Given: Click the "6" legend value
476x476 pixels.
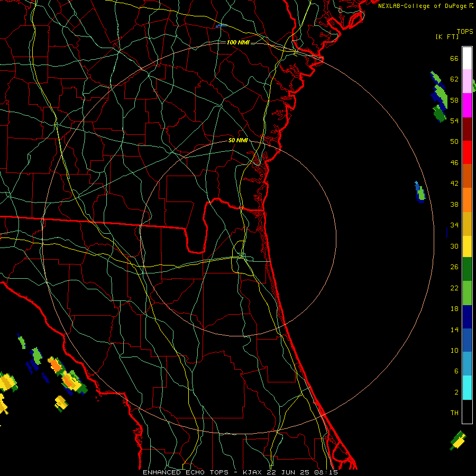Looking at the screenshot, I should (x=456, y=371).
